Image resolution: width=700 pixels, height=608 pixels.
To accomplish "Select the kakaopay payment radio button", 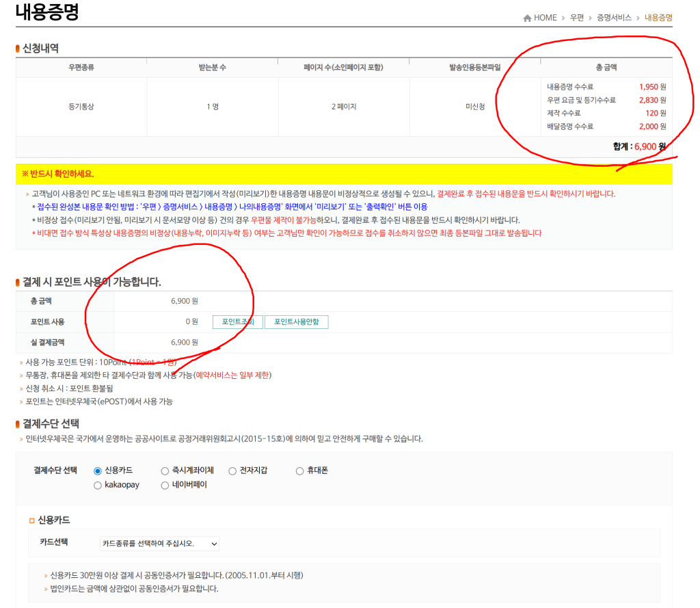I will point(97,486).
